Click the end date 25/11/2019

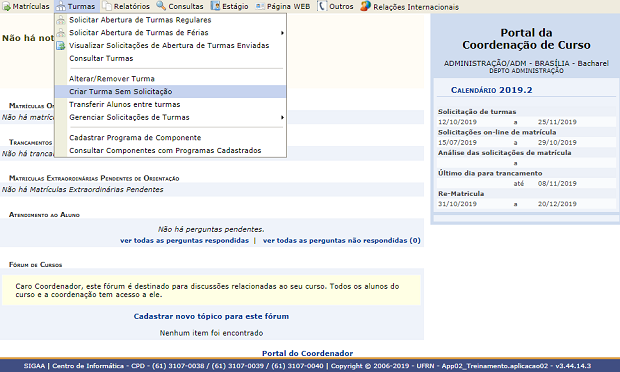(x=557, y=122)
